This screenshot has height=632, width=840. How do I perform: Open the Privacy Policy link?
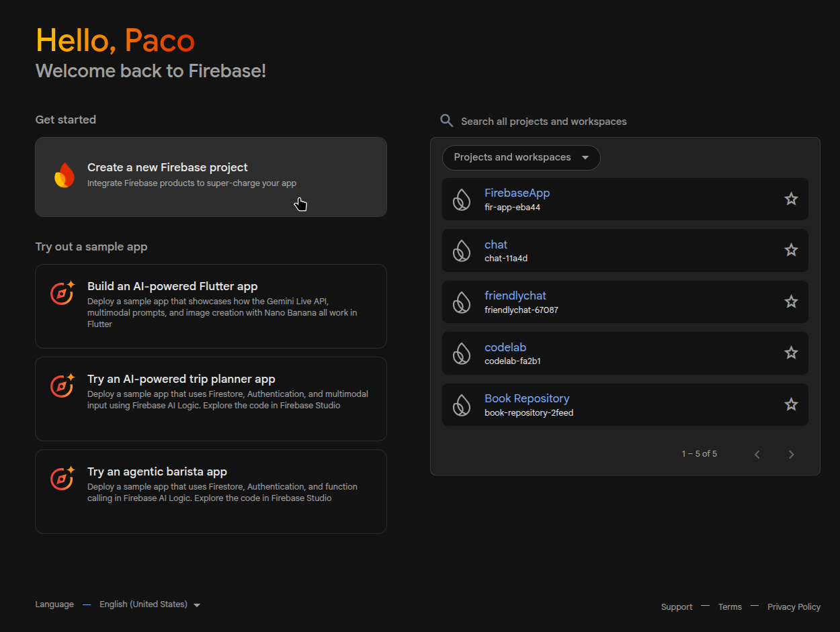click(794, 606)
